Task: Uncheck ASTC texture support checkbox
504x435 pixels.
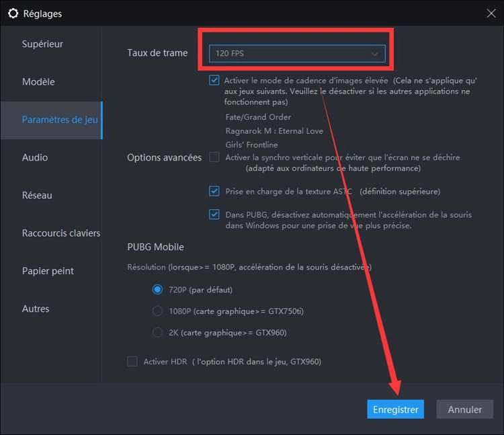Action: coord(214,191)
